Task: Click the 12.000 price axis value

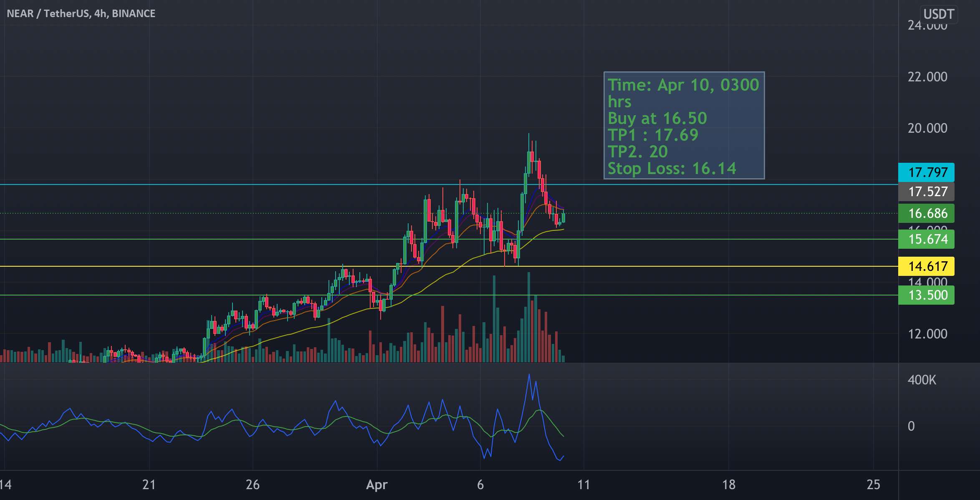Action: click(x=927, y=334)
